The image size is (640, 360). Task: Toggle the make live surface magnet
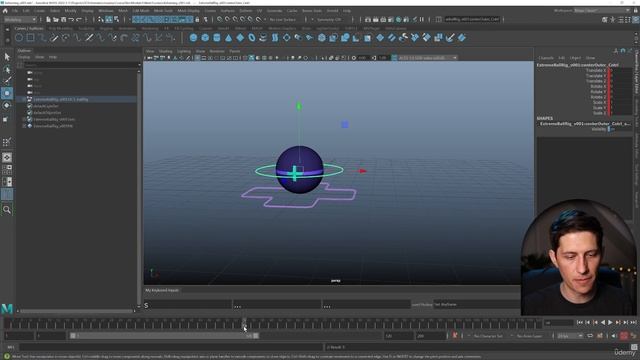(x=259, y=19)
